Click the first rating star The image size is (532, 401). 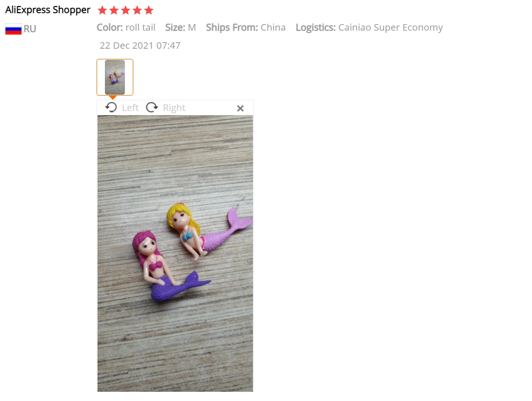coord(102,10)
